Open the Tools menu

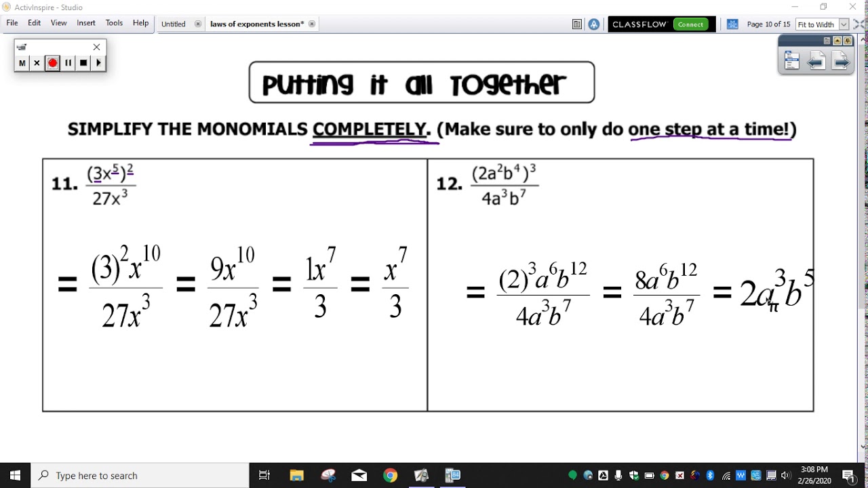[114, 23]
